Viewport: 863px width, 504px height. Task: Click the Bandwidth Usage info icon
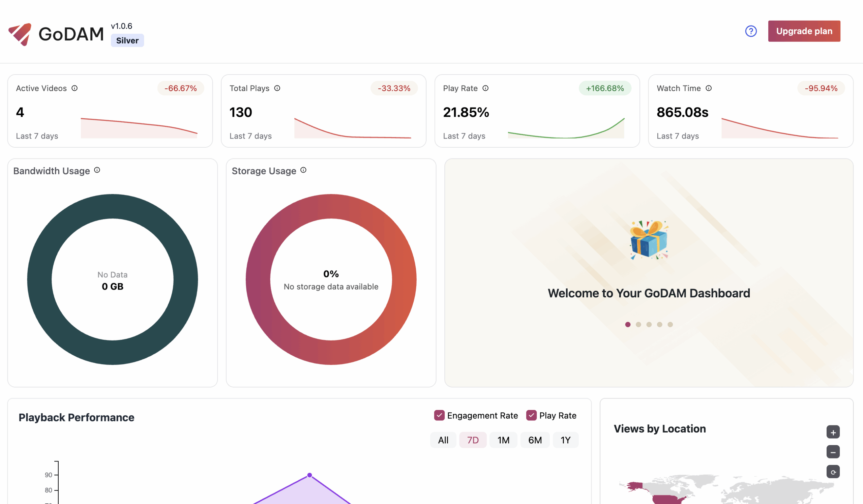[97, 170]
